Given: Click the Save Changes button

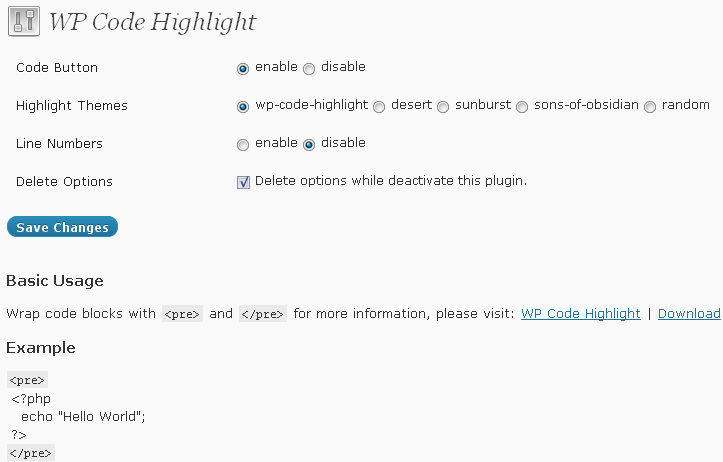Looking at the screenshot, I should (x=62, y=227).
